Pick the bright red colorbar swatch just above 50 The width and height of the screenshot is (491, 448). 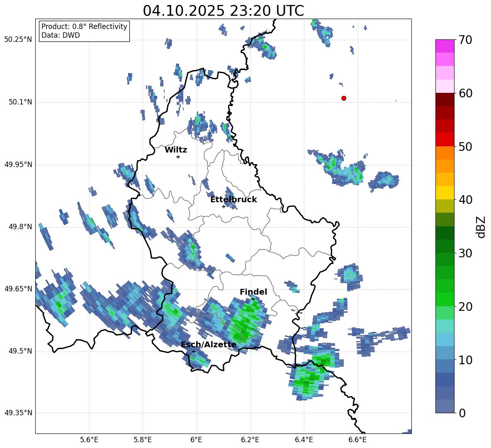[445, 140]
